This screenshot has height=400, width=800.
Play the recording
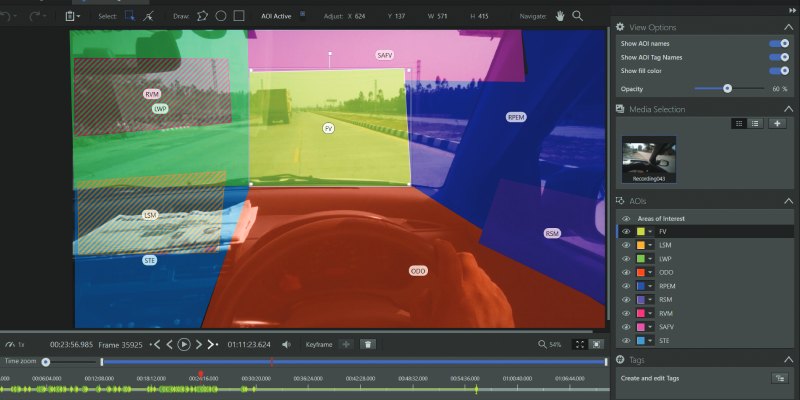coord(184,344)
